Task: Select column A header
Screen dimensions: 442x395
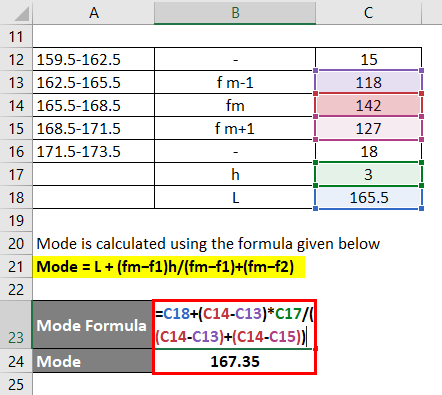Action: coord(94,12)
